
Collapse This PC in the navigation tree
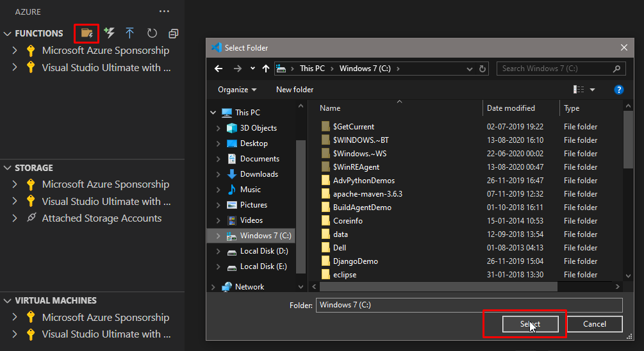213,113
